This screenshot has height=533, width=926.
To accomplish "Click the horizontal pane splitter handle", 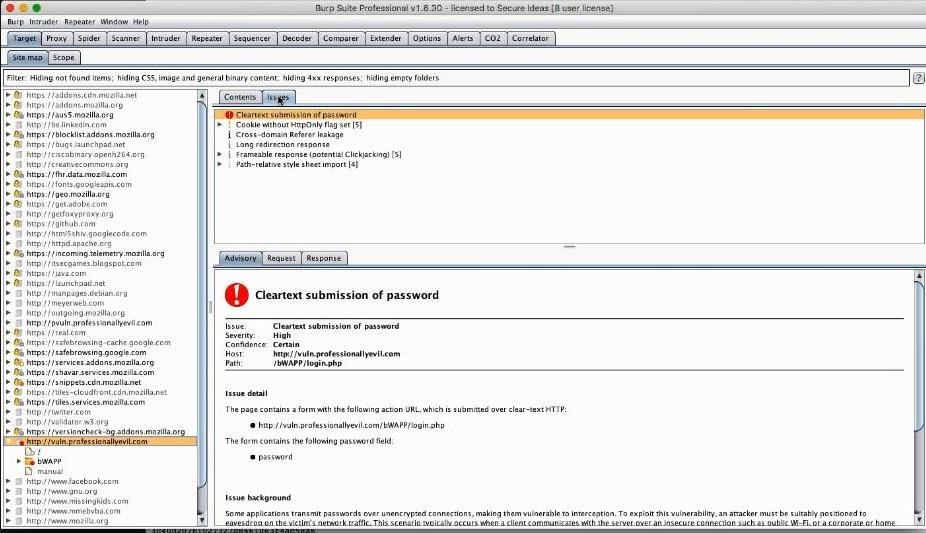I will click(x=569, y=247).
